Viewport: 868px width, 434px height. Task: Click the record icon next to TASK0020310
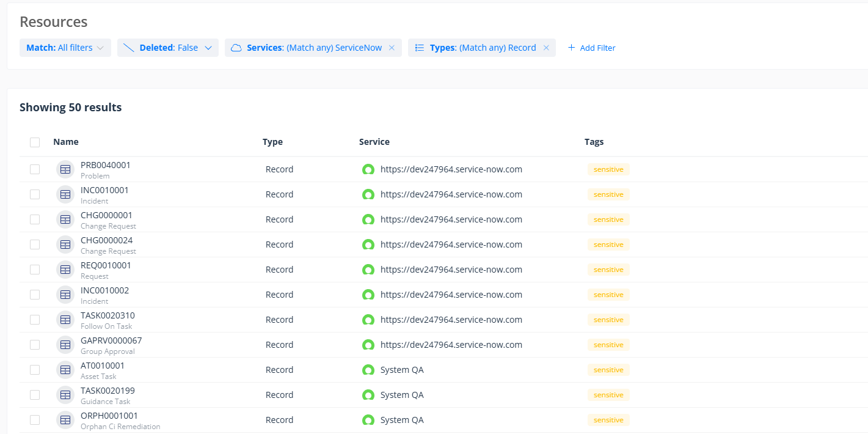pyautogui.click(x=65, y=320)
